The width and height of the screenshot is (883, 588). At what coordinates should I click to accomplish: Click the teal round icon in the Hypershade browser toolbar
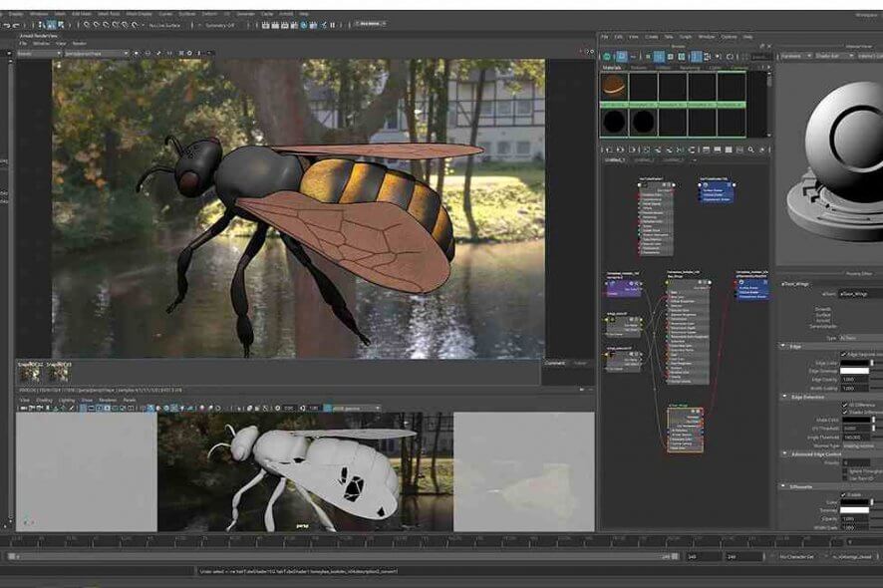point(607,57)
